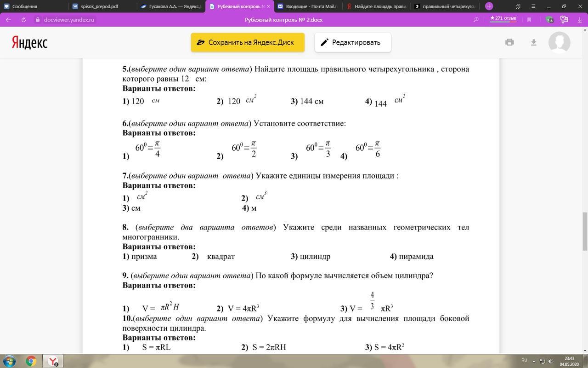Click the lock icon beside docviewer.yandex.ru
Image resolution: width=588 pixels, height=368 pixels.
coord(38,20)
